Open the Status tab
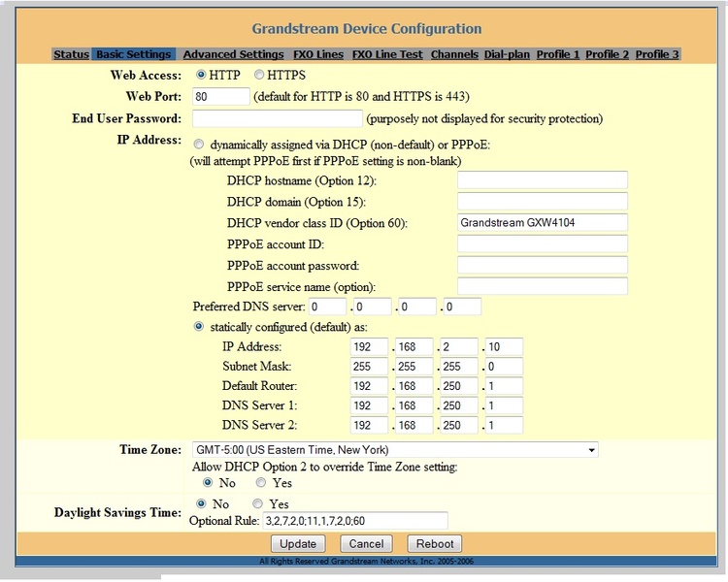Image resolution: width=728 pixels, height=582 pixels. [71, 54]
